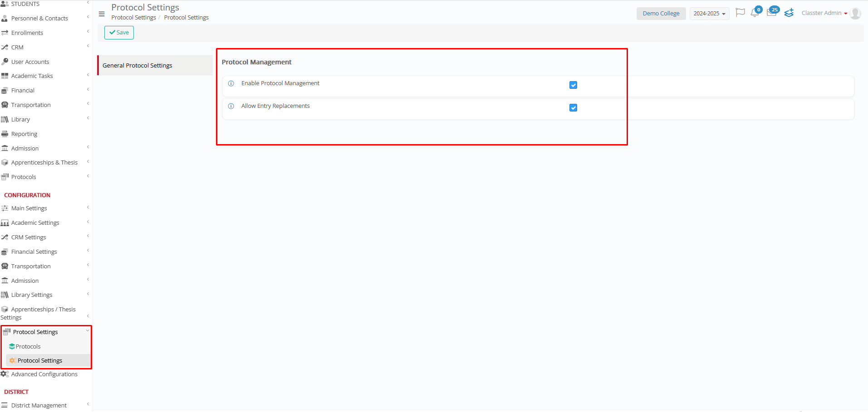This screenshot has width=868, height=412.
Task: Click the flag icon in header
Action: (x=740, y=13)
